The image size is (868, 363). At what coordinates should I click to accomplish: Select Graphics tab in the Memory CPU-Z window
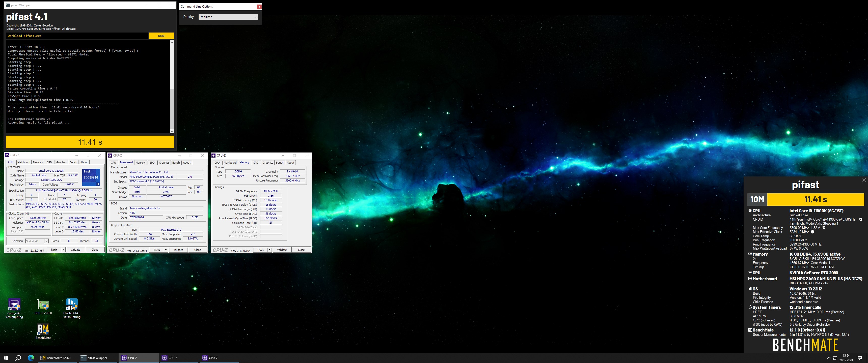[267, 163]
